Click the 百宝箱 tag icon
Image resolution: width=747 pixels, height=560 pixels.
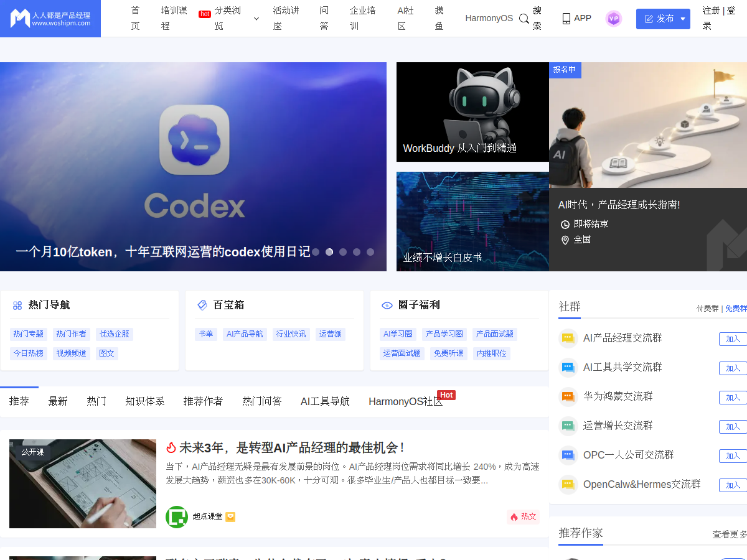tap(202, 306)
